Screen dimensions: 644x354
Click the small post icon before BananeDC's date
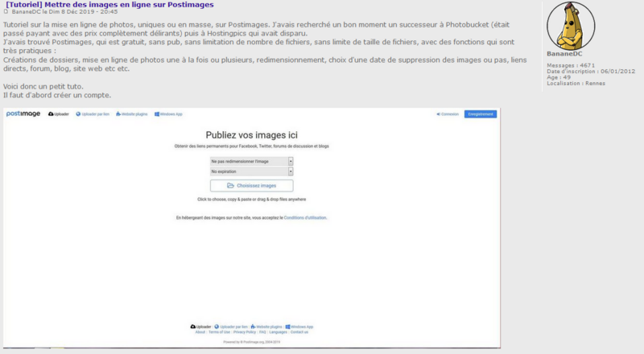point(6,11)
